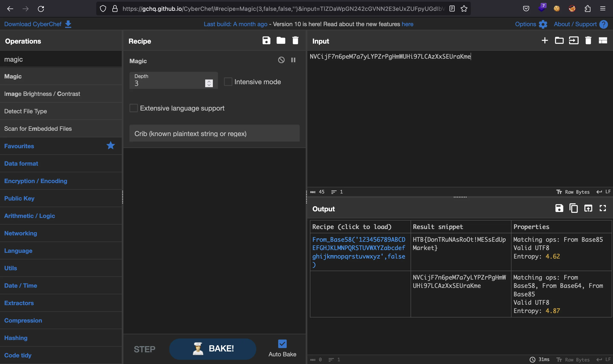Click the Favourites star icon
Image resolution: width=613 pixels, height=364 pixels.
click(111, 145)
